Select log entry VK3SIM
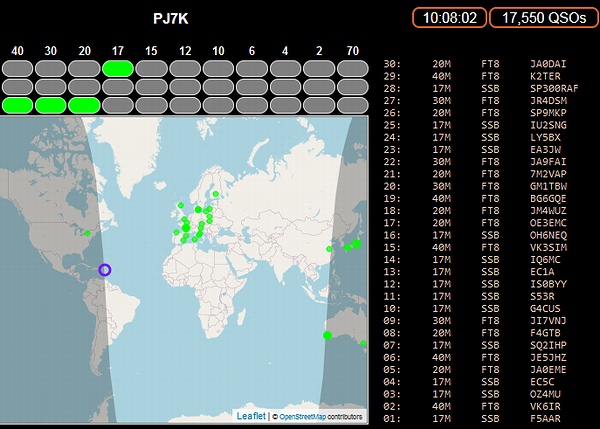 coord(475,248)
